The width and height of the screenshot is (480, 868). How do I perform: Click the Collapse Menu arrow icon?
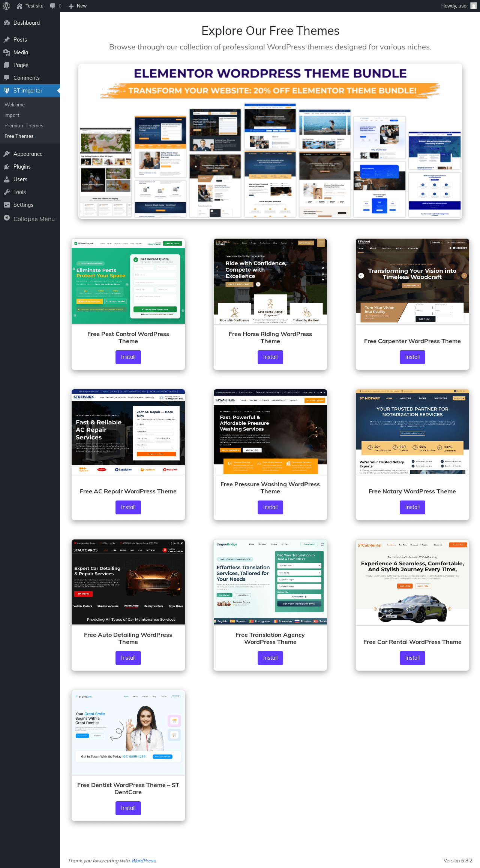tap(7, 218)
